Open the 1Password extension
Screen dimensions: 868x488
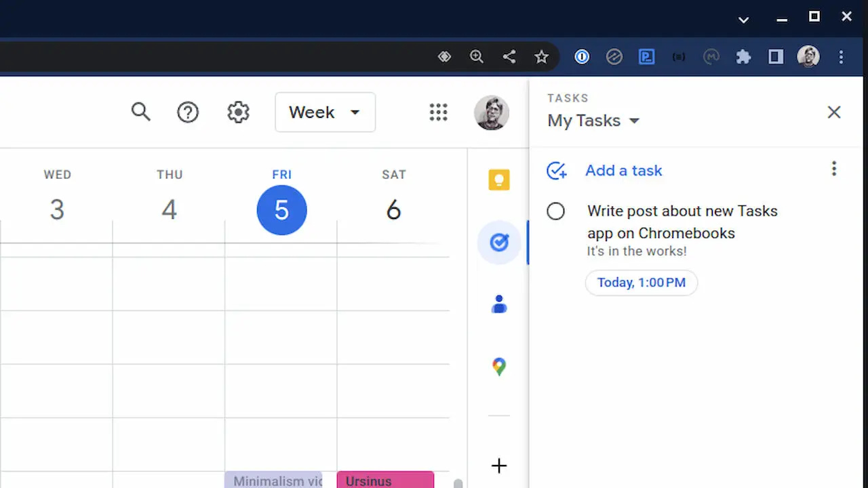point(582,57)
